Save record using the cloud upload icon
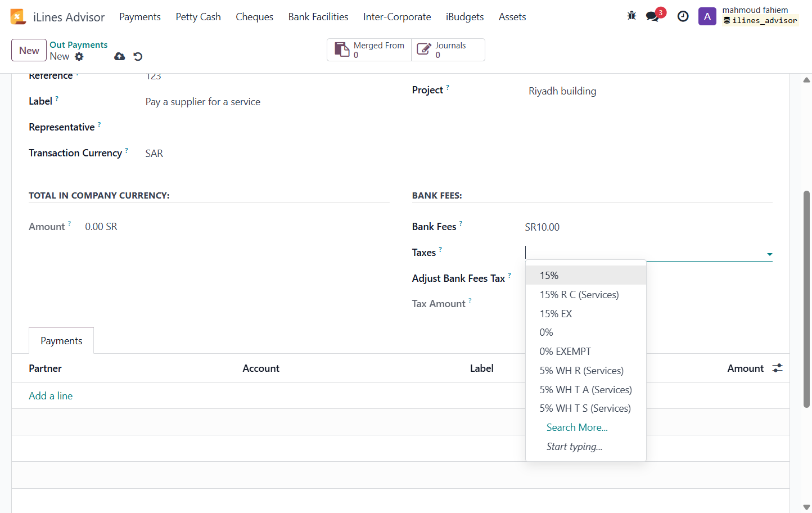Viewport: 812px width, 513px height. pyautogui.click(x=119, y=56)
